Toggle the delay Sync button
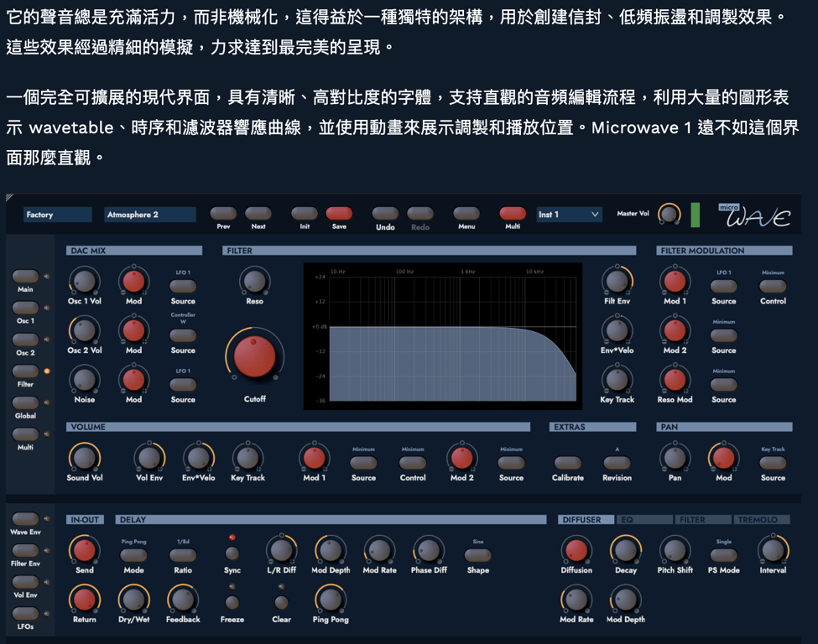Screen dimensions: 818x644 232,553
